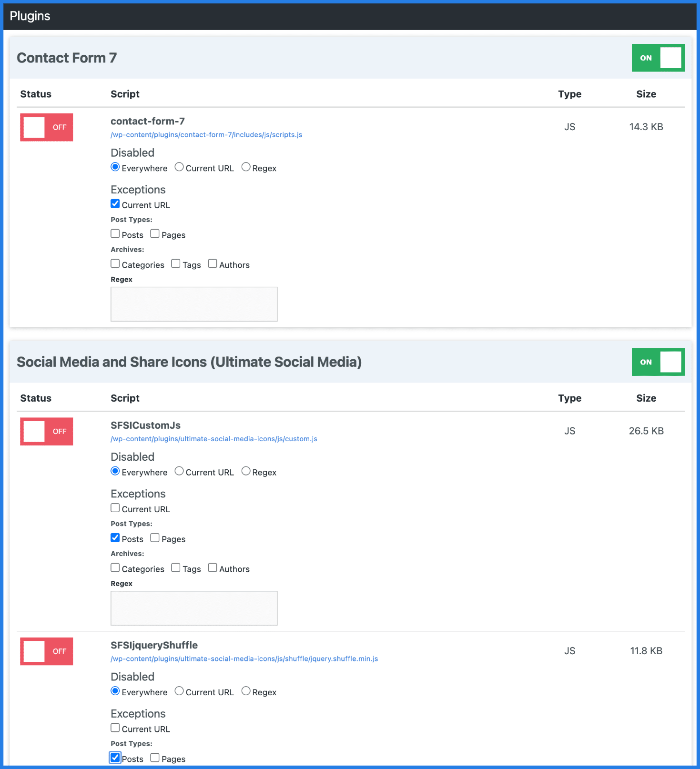Image resolution: width=700 pixels, height=769 pixels.
Task: Select Regex radio for contact-form-7 Disabled
Action: 246,167
